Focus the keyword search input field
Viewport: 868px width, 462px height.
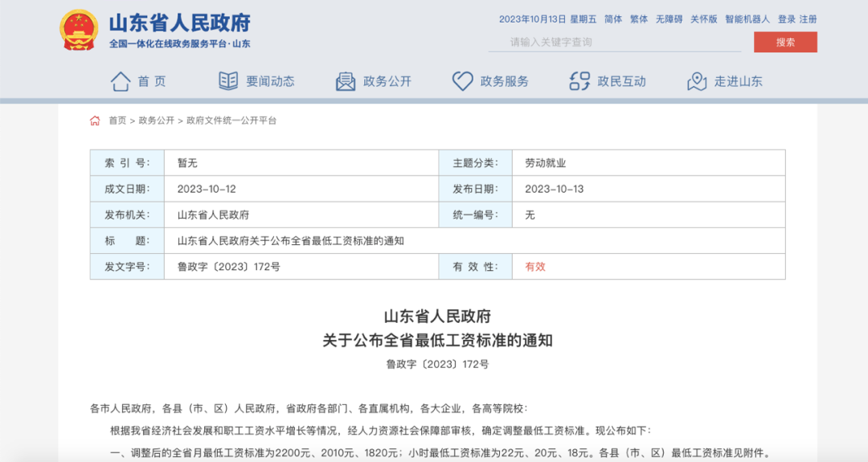(615, 42)
